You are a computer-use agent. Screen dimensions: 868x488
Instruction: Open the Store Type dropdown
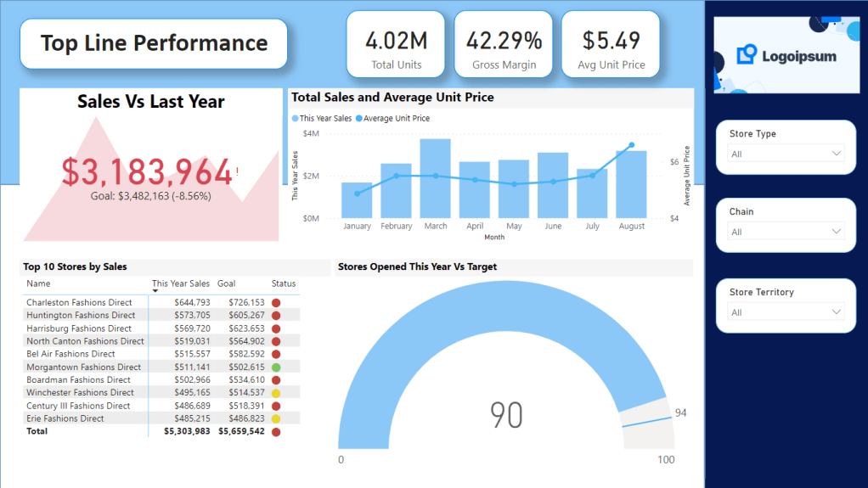click(786, 154)
